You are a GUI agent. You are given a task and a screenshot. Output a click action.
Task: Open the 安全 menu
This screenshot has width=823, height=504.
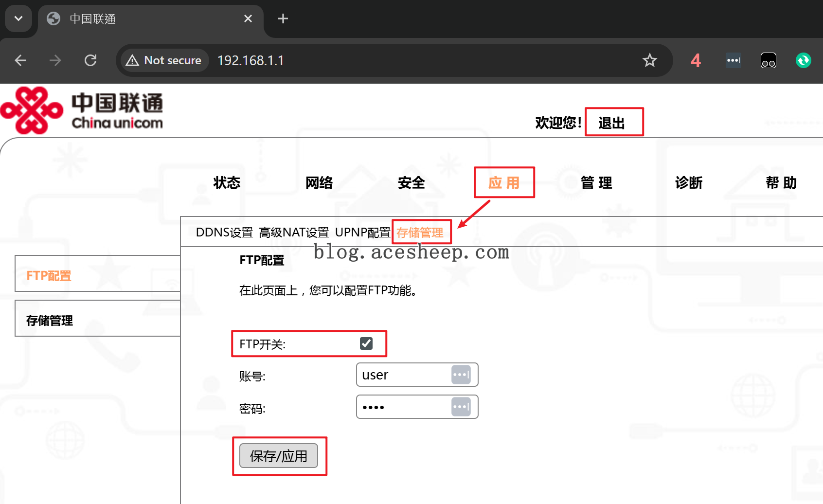click(411, 182)
